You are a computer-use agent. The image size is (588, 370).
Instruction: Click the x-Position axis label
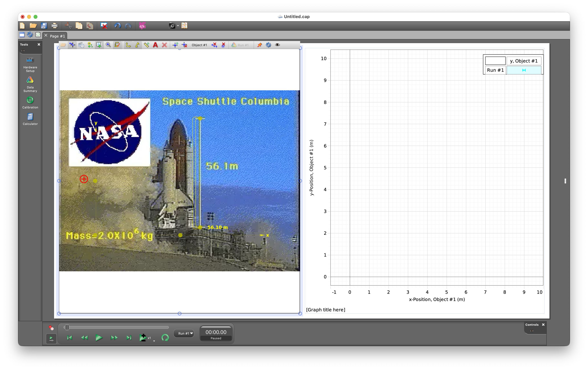pyautogui.click(x=437, y=299)
